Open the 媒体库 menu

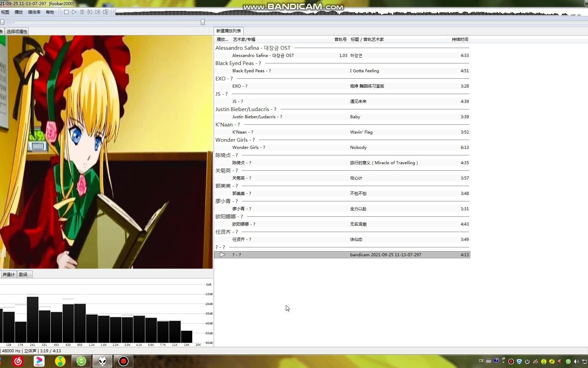34,12
